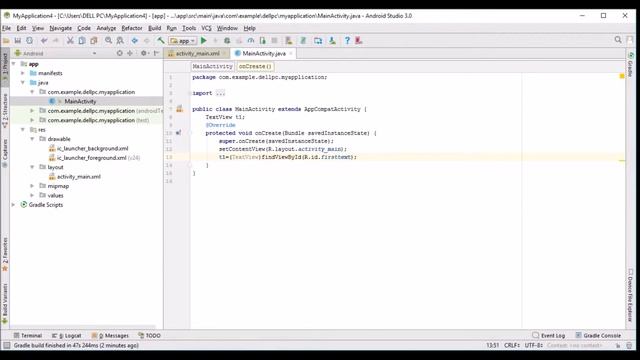Screen dimensions: 640x360
Task: Click the yellow inspection indicator in editor corner
Action: (x=622, y=76)
